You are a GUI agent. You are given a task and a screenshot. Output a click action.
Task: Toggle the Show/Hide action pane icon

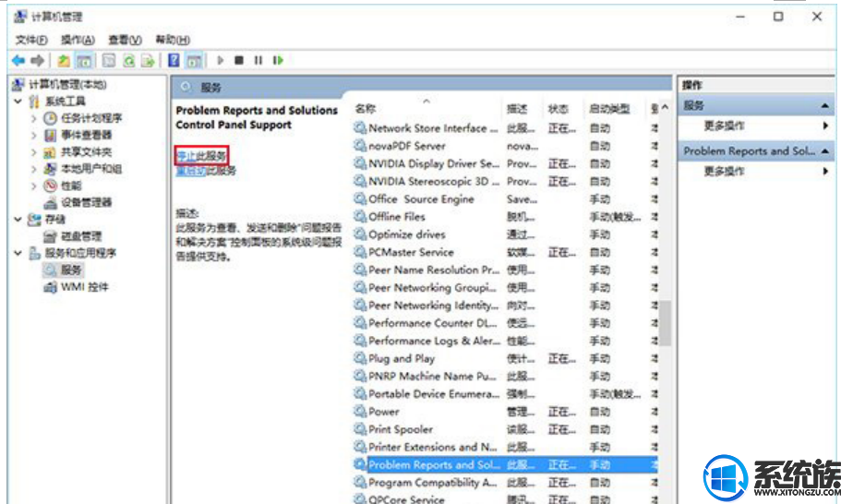point(194,61)
